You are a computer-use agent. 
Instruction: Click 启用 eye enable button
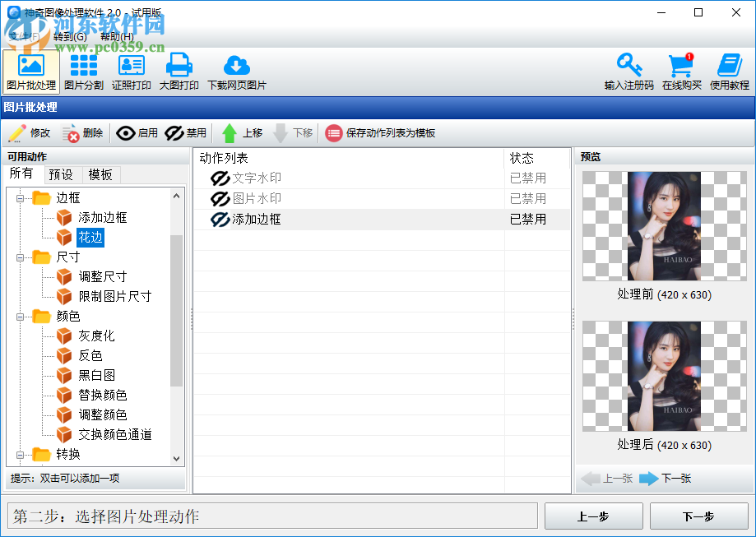pos(137,133)
